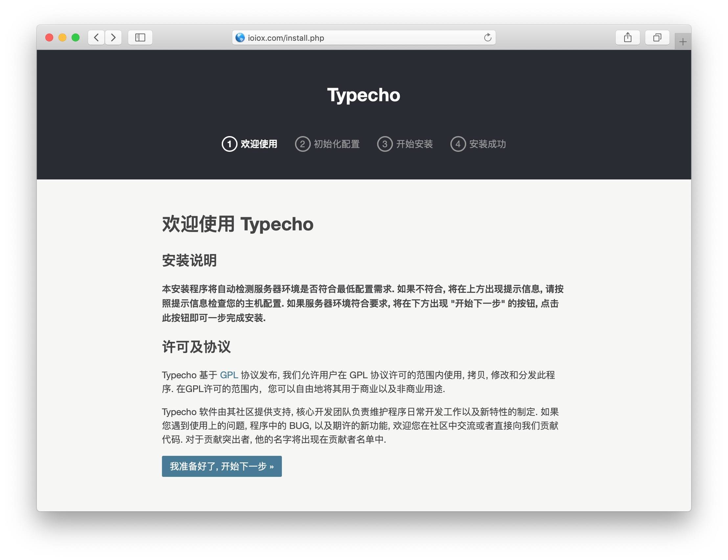Screen dimensions: 728x560
Task: Click the 欢迎使用 Typecho heading
Action: [x=237, y=224]
